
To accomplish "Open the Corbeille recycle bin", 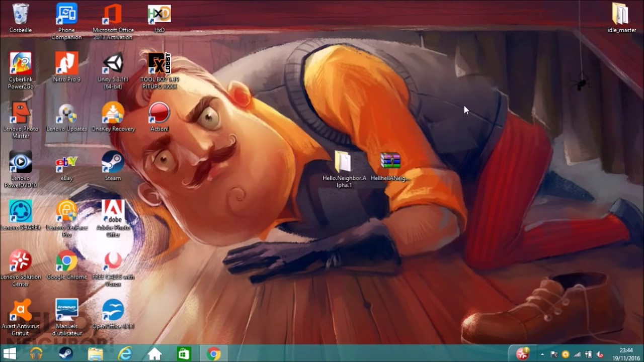I will tap(21, 18).
